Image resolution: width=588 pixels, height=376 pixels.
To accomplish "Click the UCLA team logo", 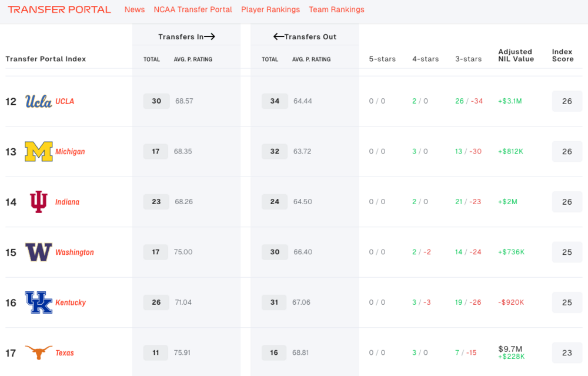I will pyautogui.click(x=38, y=101).
